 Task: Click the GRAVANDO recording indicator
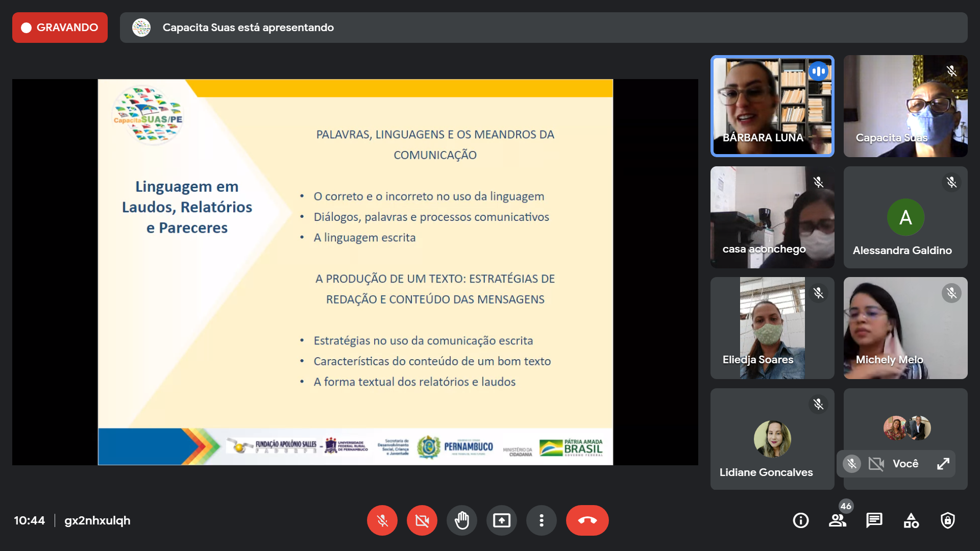60,28
